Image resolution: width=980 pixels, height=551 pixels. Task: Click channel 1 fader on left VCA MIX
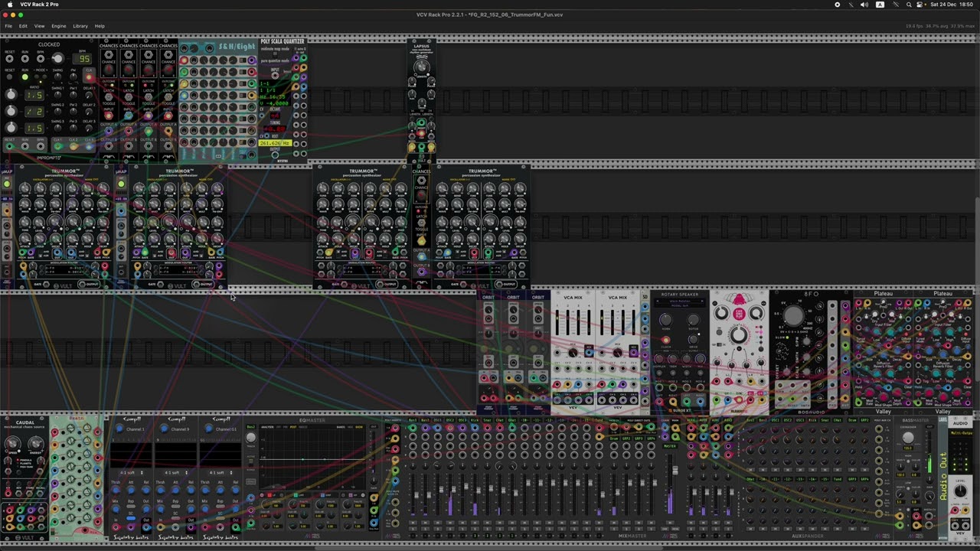coord(557,321)
